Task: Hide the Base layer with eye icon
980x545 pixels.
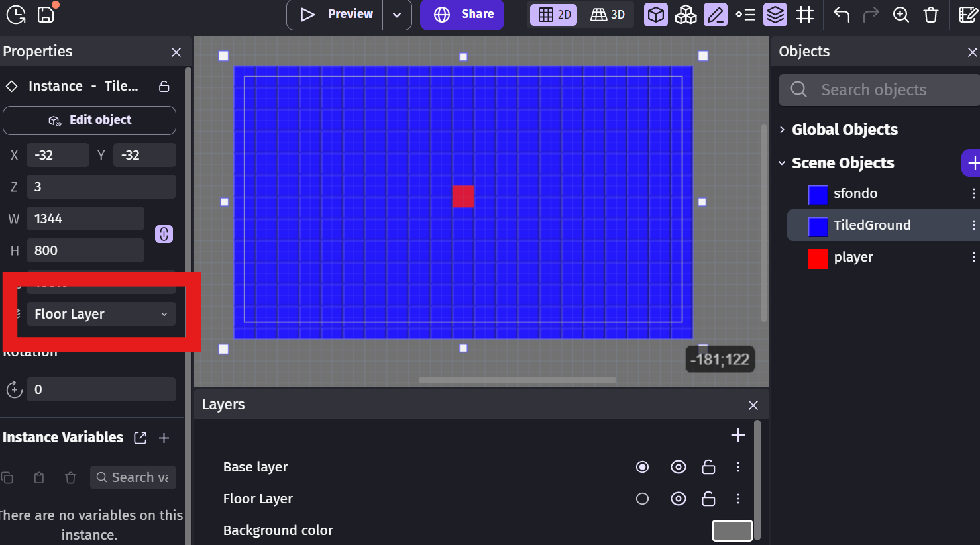Action: 678,467
